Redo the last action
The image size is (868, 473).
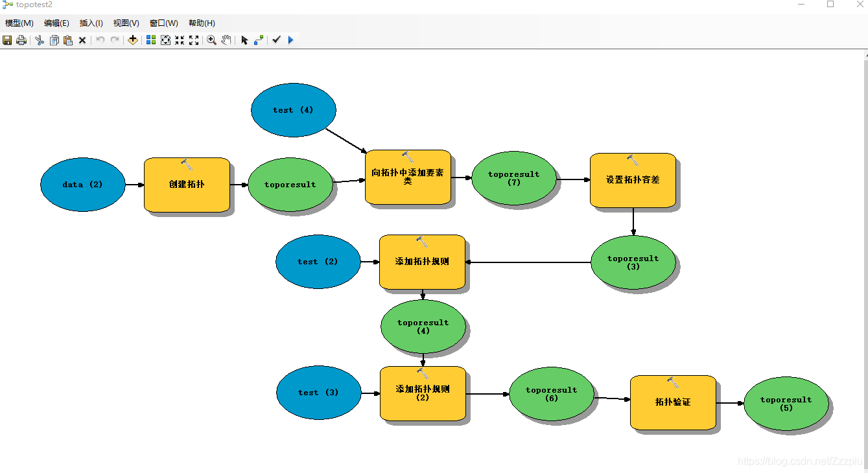click(115, 40)
